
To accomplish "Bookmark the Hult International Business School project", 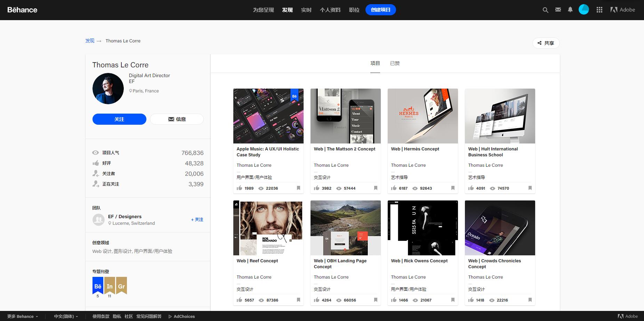I will (x=530, y=188).
